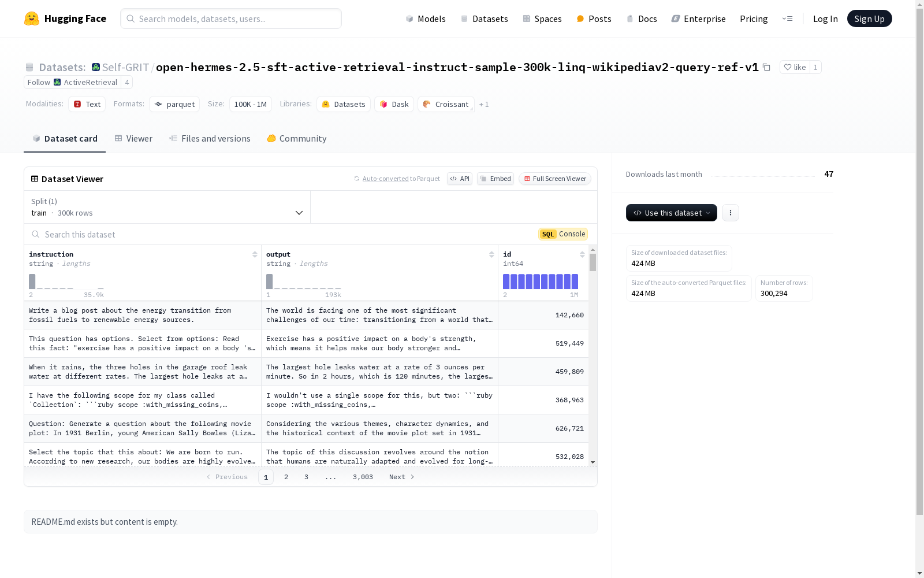Image resolution: width=924 pixels, height=578 pixels.
Task: Open Posts in the navbar
Action: click(594, 18)
